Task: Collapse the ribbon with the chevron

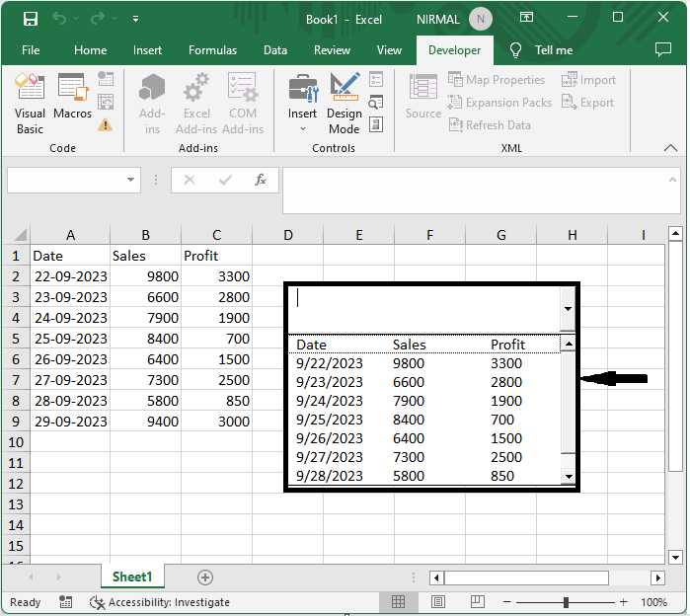Action: [x=670, y=147]
